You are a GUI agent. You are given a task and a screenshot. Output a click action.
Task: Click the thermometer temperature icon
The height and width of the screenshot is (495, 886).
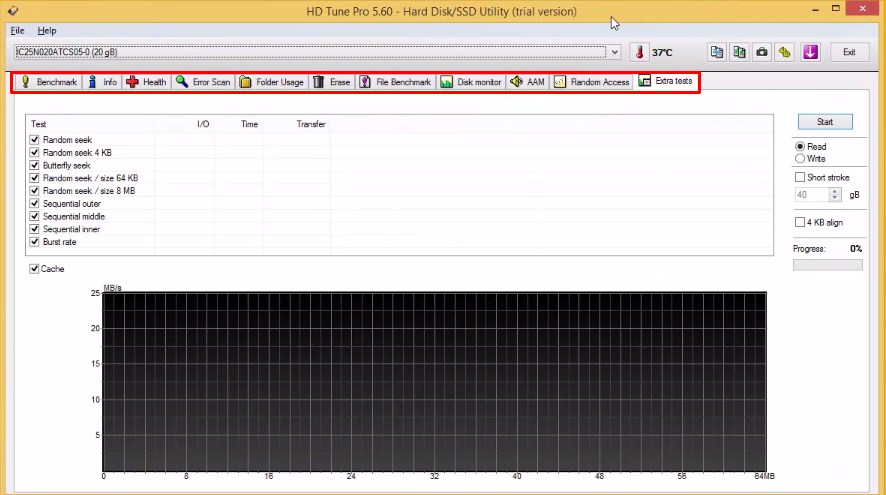640,52
